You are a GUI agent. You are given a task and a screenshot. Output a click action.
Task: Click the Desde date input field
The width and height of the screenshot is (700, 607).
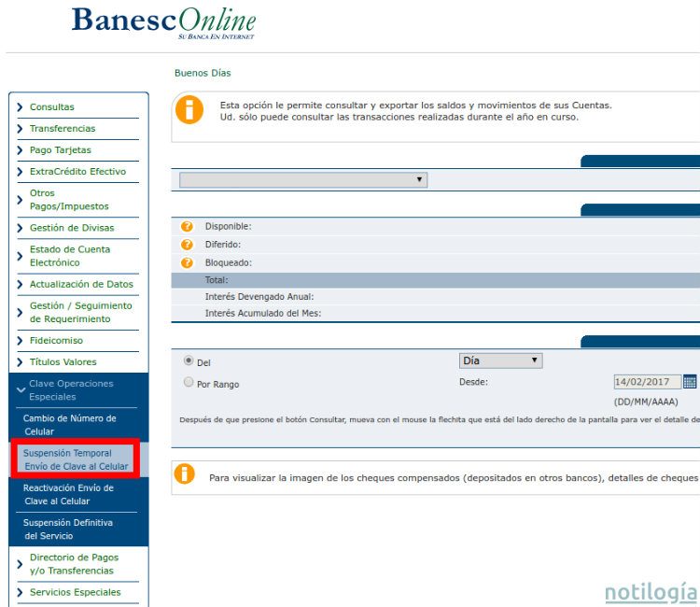[648, 382]
